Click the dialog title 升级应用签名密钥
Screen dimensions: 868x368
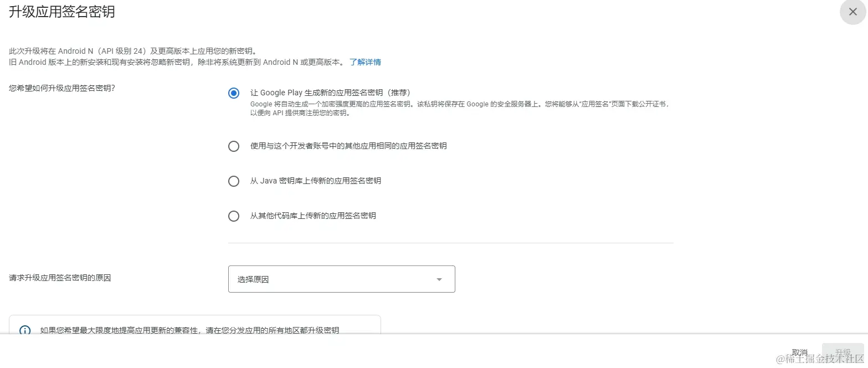tap(61, 11)
